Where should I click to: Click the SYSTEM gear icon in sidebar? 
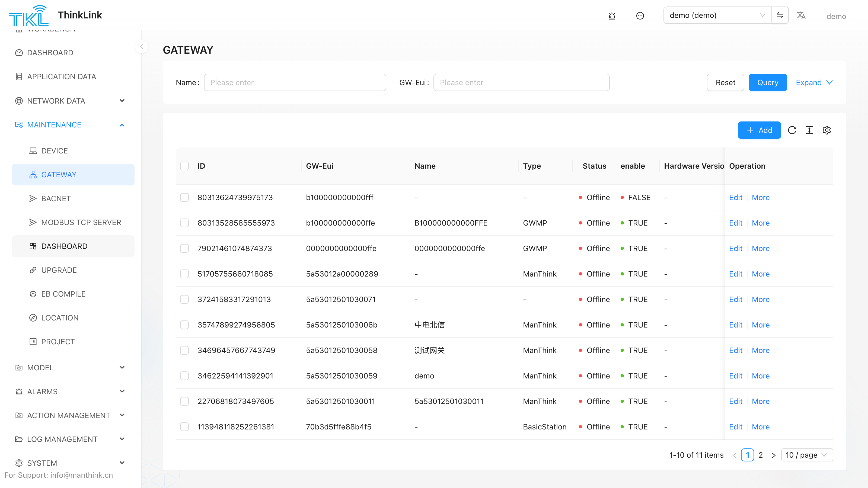(x=19, y=463)
